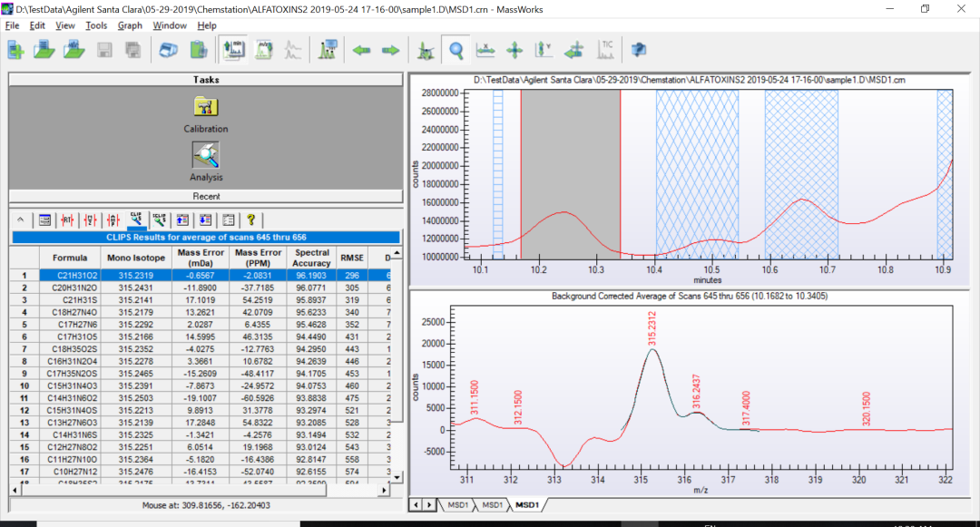Click the print icon in main toolbar

[x=167, y=50]
